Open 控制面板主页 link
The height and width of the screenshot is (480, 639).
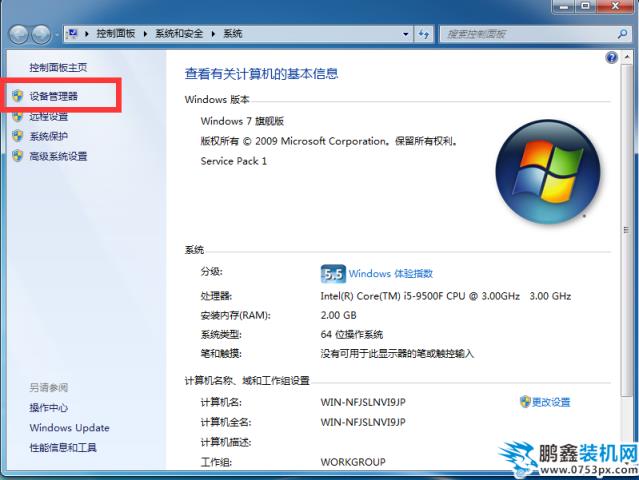58,67
